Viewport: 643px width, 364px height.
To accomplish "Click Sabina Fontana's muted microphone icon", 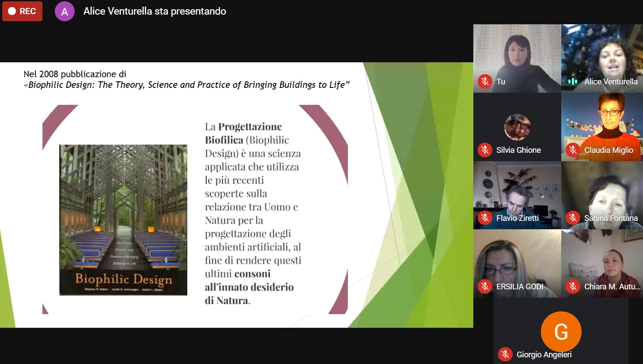I will [x=573, y=218].
